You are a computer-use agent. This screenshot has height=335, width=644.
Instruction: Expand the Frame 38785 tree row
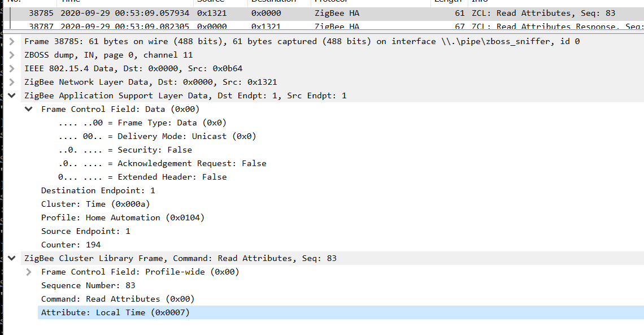(12, 41)
